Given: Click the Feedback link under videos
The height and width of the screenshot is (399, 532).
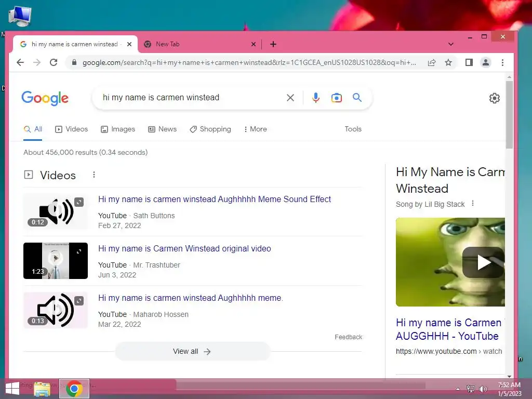Looking at the screenshot, I should point(349,337).
